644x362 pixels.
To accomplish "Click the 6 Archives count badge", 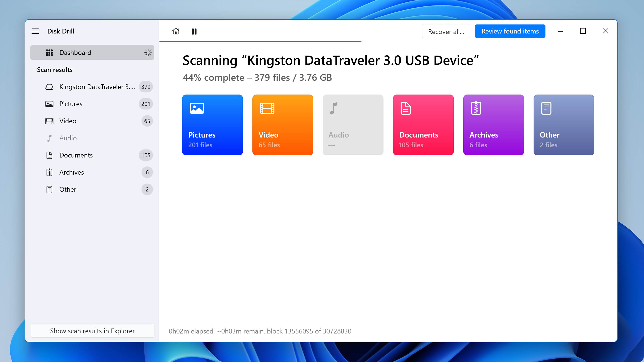I will pyautogui.click(x=147, y=172).
